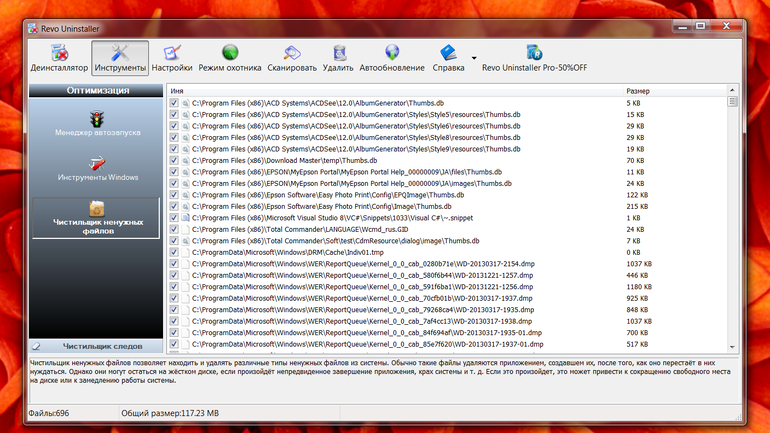
Task: Toggle Style6\resources\Thumbs.db checkbox
Action: coord(174,126)
